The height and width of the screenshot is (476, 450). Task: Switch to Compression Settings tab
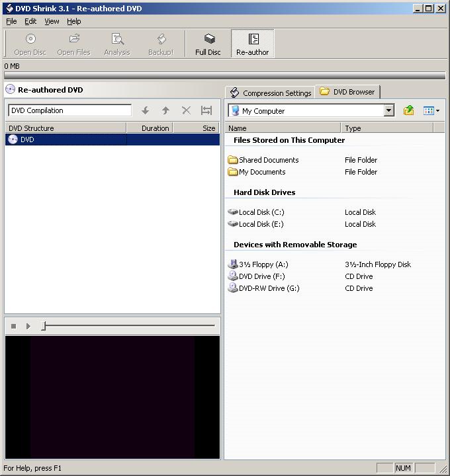271,93
